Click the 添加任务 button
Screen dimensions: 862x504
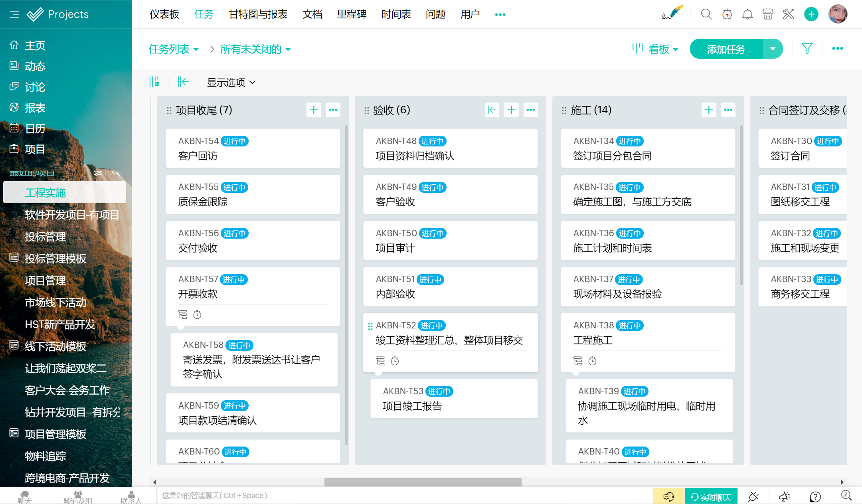click(x=726, y=49)
